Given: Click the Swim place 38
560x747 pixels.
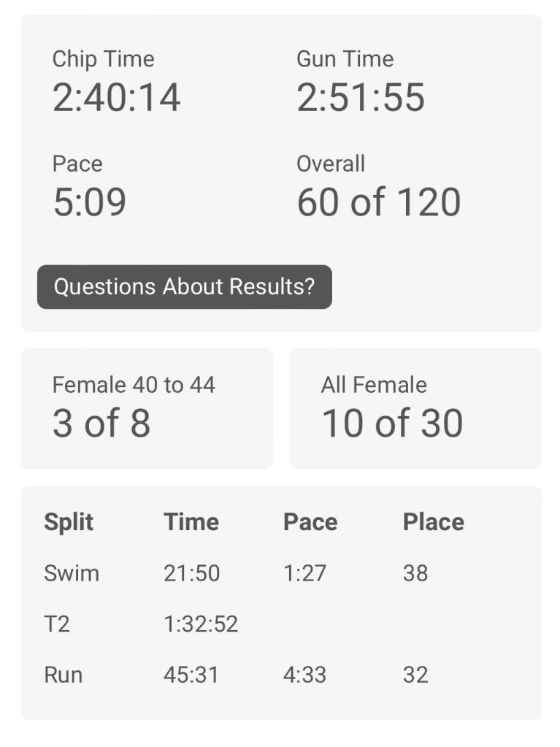Looking at the screenshot, I should pyautogui.click(x=415, y=573).
